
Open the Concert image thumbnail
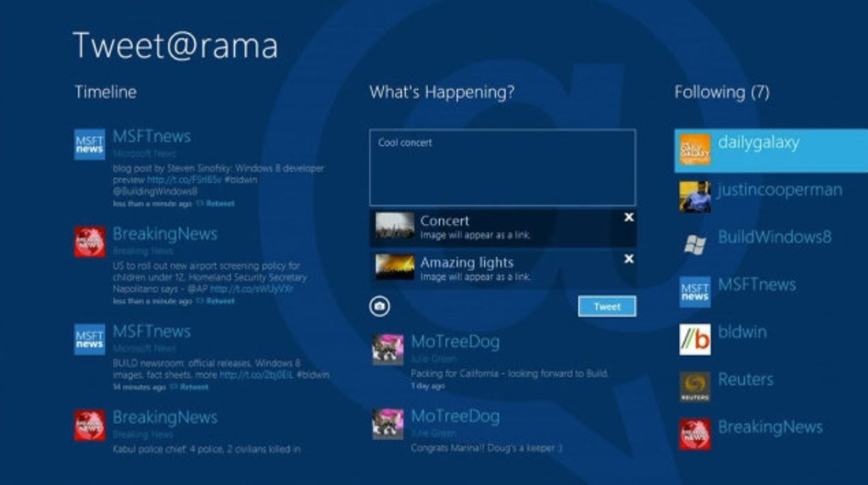395,226
